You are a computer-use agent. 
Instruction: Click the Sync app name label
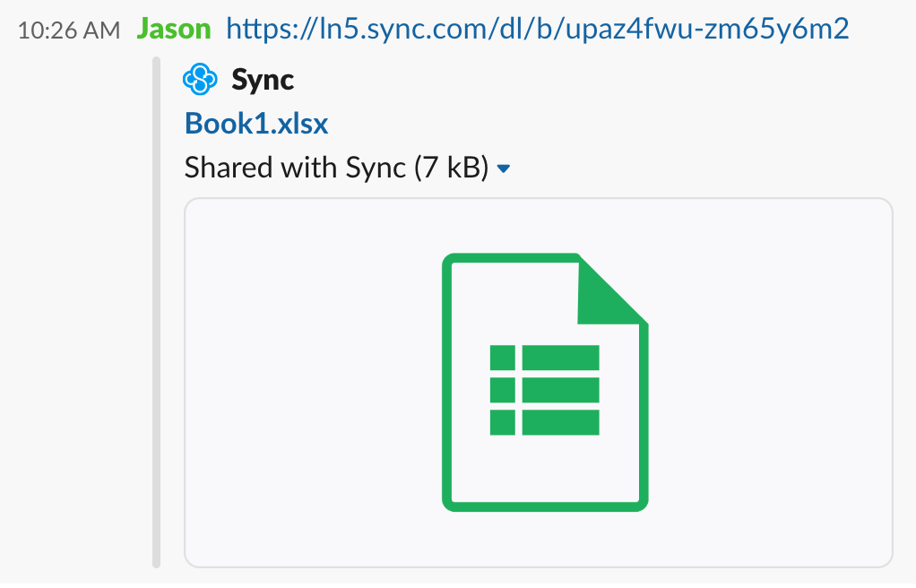click(261, 79)
